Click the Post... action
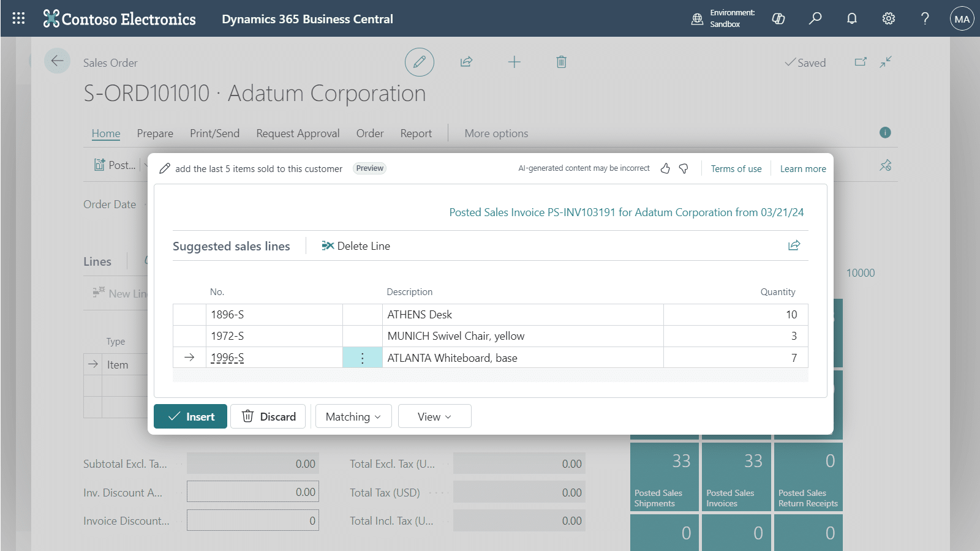Viewport: 980px width, 551px height. pyautogui.click(x=115, y=165)
